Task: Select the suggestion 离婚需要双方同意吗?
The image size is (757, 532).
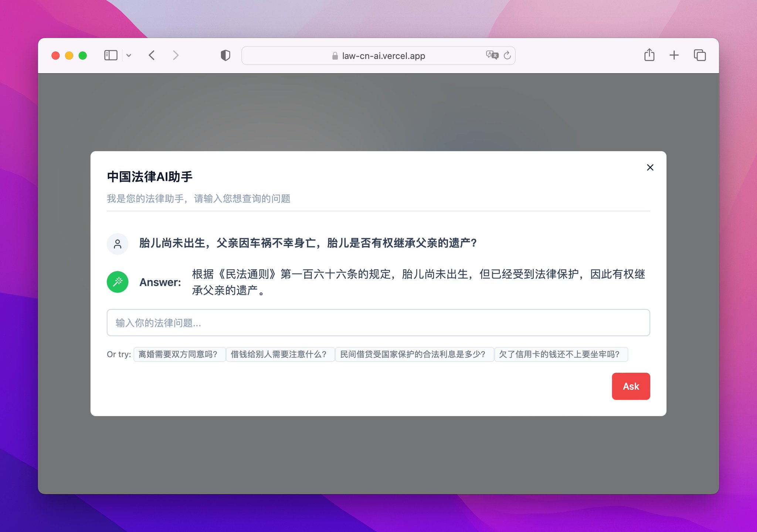Action: (x=179, y=354)
